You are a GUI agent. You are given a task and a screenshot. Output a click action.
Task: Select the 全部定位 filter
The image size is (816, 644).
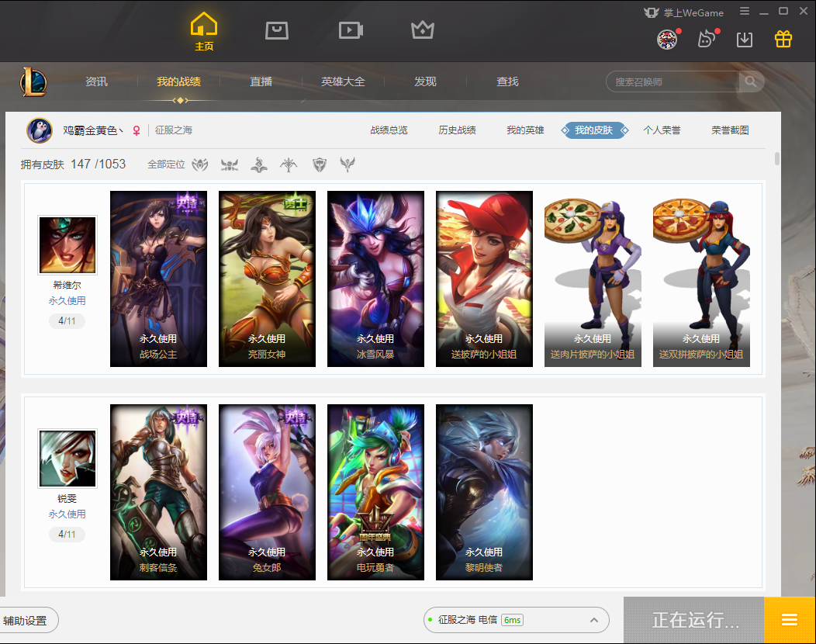(x=166, y=164)
